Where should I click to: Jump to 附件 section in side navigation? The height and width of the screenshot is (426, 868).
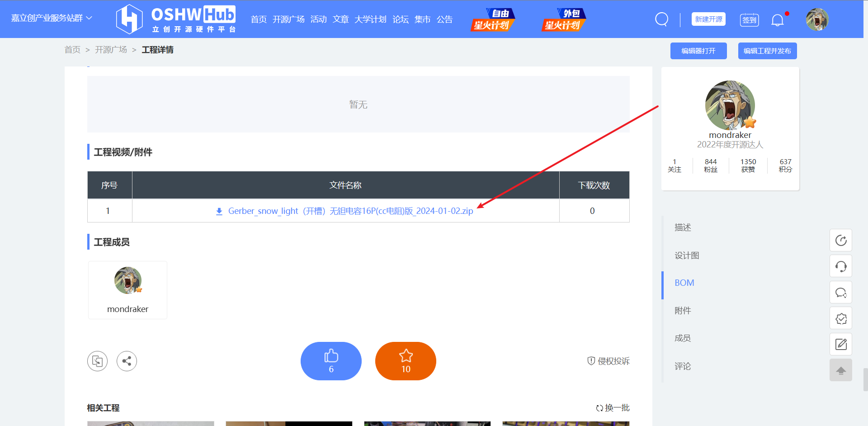click(683, 311)
